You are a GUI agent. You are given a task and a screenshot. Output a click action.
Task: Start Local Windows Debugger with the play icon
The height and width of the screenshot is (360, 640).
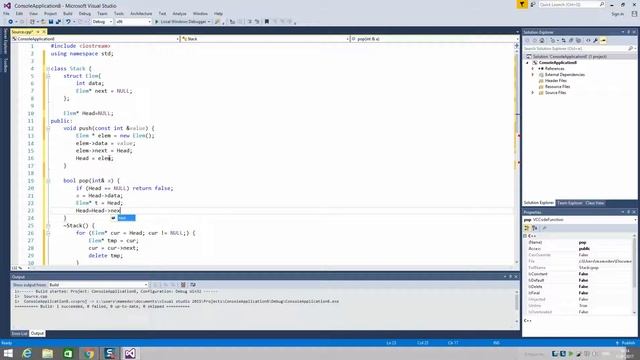[157, 22]
